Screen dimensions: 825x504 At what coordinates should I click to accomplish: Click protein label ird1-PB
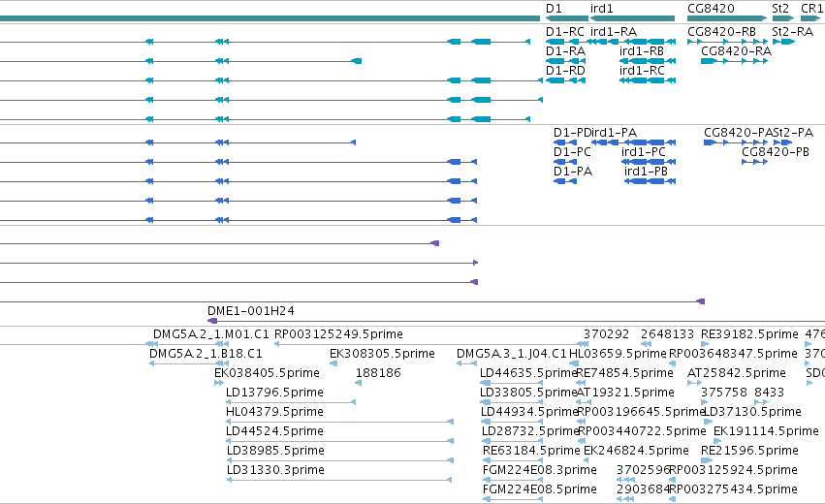(x=646, y=172)
